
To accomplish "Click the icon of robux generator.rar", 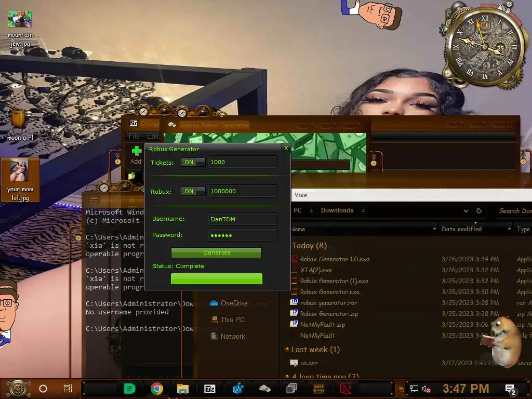I will (x=294, y=302).
